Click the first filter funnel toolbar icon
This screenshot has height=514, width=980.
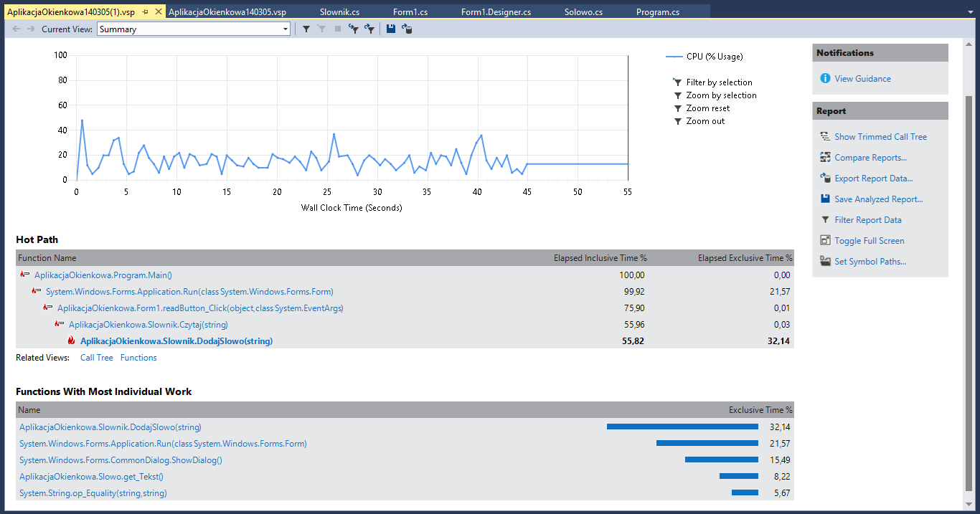point(306,29)
